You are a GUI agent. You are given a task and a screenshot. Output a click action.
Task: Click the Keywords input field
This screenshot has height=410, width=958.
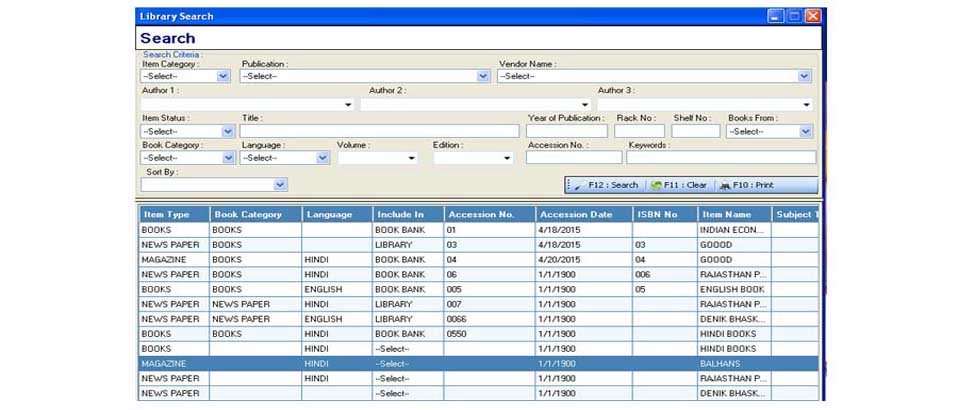(720, 158)
